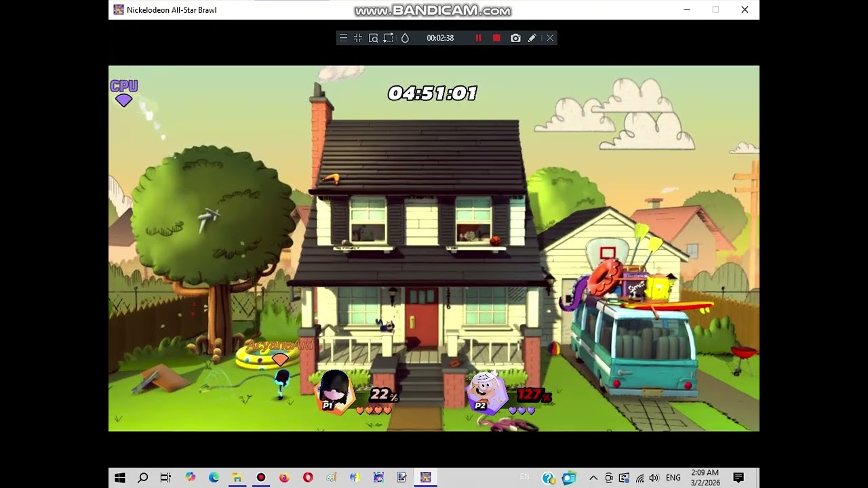Stop the Bandicam recording with the red square
Screen dimensions: 868x488
(496, 38)
